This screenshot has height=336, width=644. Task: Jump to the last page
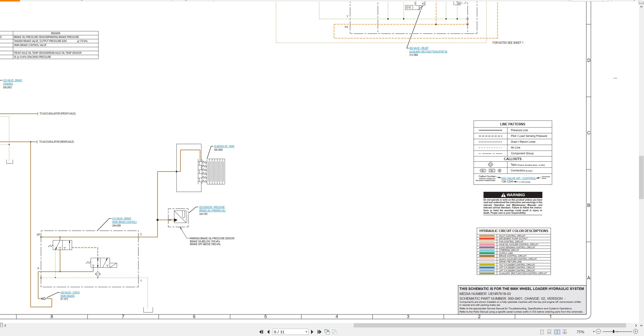point(319,332)
